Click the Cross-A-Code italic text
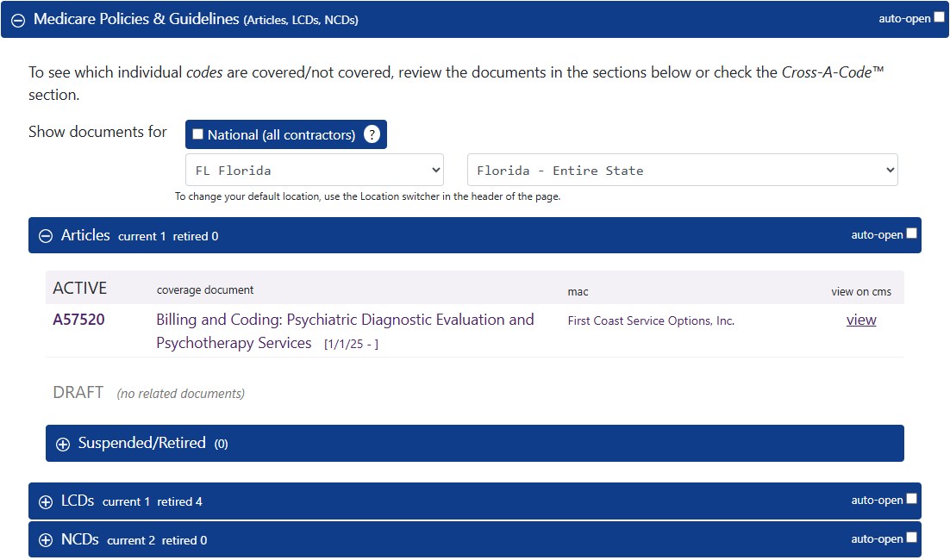 (x=833, y=72)
